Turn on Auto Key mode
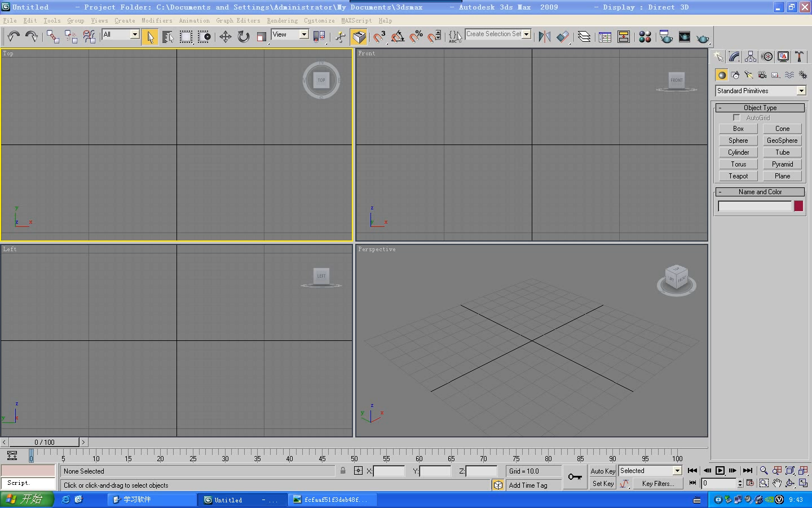812x508 pixels. point(603,471)
